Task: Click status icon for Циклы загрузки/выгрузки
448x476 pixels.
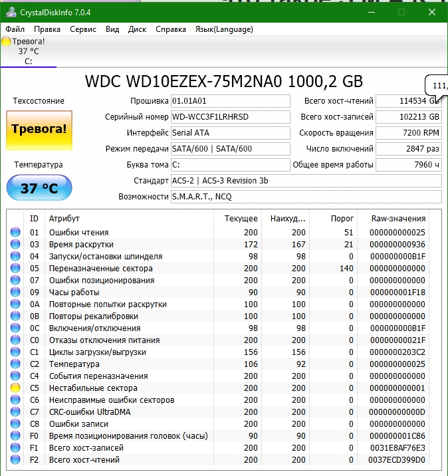Action: tap(15, 352)
